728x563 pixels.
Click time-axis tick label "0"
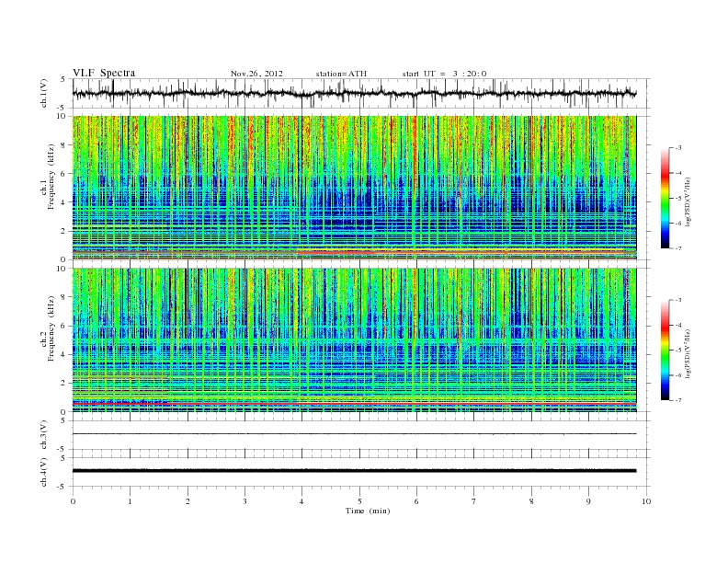coord(73,501)
